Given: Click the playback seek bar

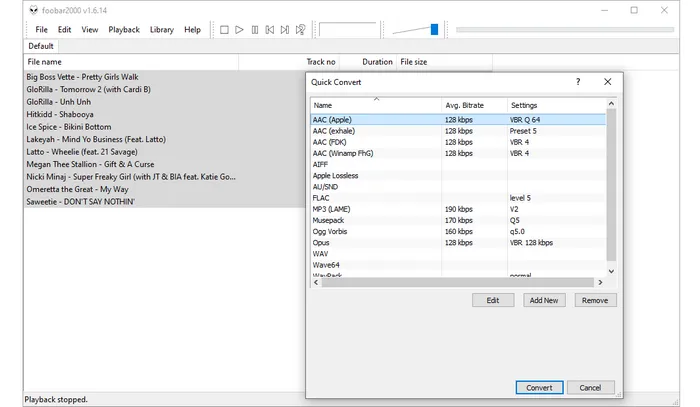Looking at the screenshot, I should pyautogui.click(x=565, y=30).
